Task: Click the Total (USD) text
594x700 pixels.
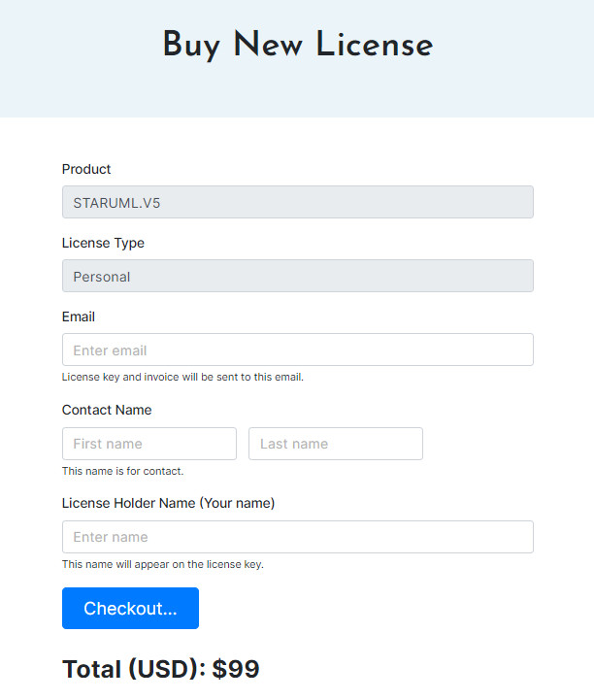Action: click(x=134, y=669)
